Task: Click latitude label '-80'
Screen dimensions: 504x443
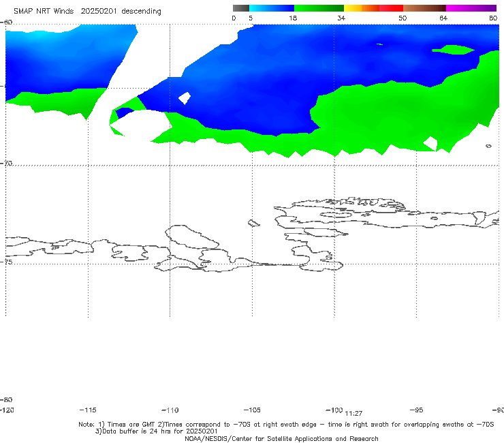Action: coord(6,399)
